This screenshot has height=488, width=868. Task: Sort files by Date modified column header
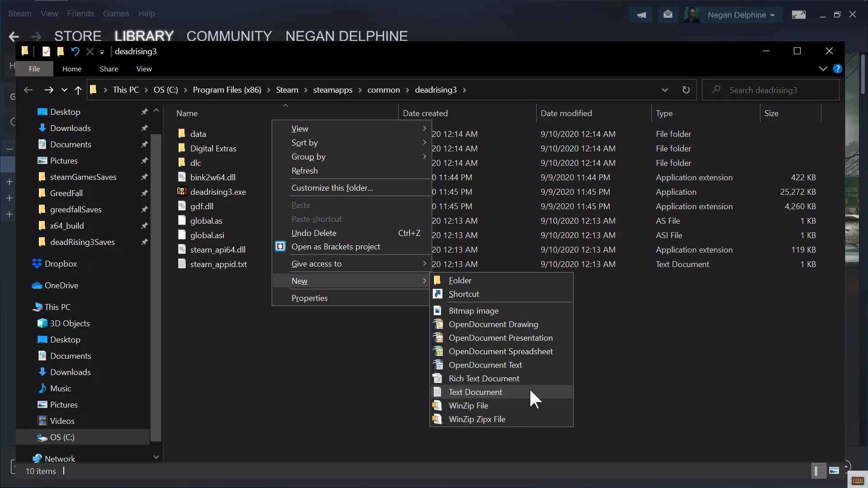point(566,113)
